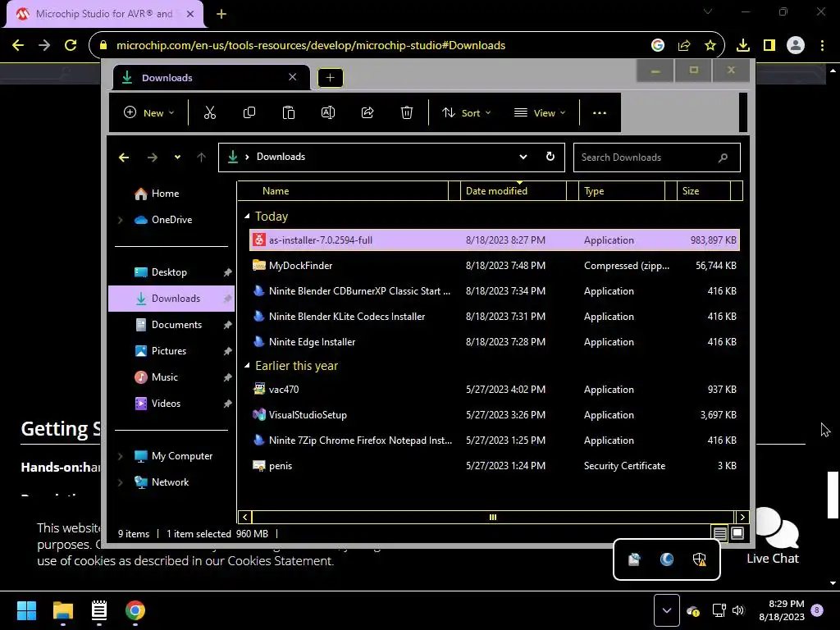Collapse the Today group
This screenshot has height=630, width=840.
[247, 217]
